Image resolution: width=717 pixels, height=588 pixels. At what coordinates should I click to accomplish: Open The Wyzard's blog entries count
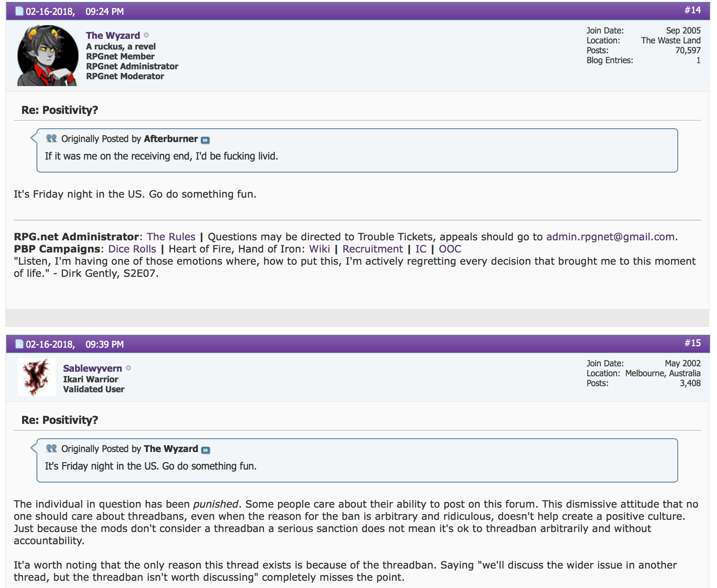(698, 60)
